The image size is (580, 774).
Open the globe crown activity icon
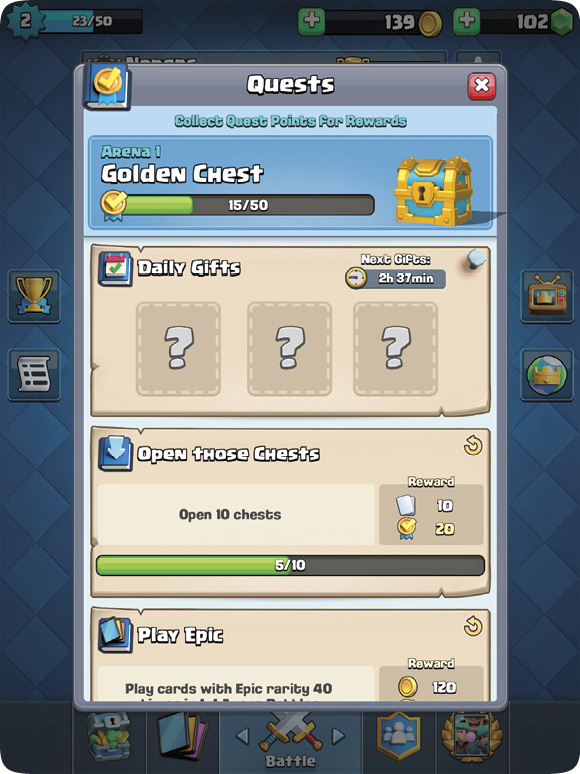[547, 375]
